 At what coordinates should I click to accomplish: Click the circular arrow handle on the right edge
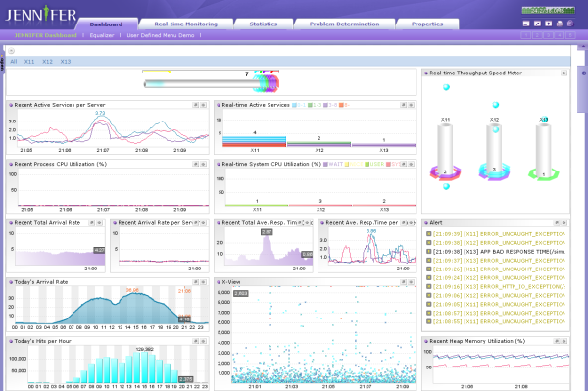click(x=584, y=73)
